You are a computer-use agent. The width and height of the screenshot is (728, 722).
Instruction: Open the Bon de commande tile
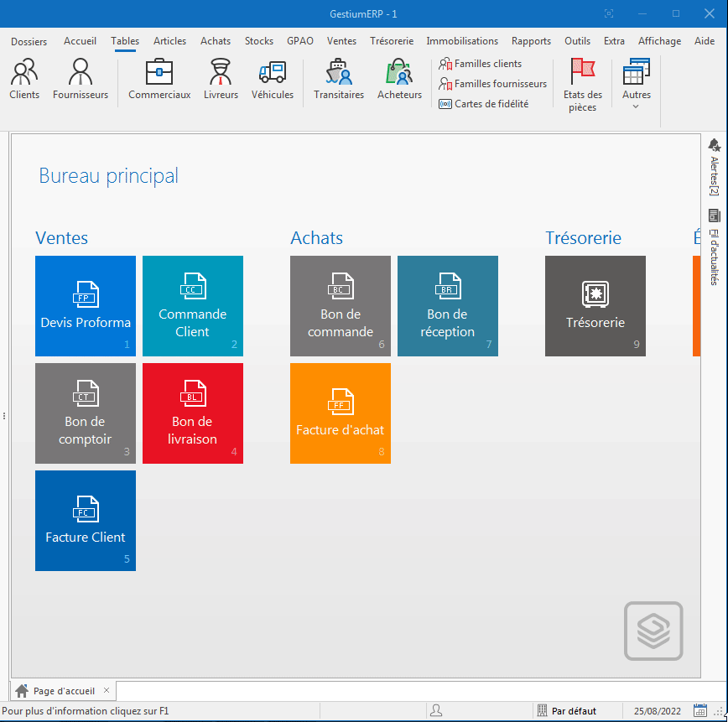[x=341, y=306]
